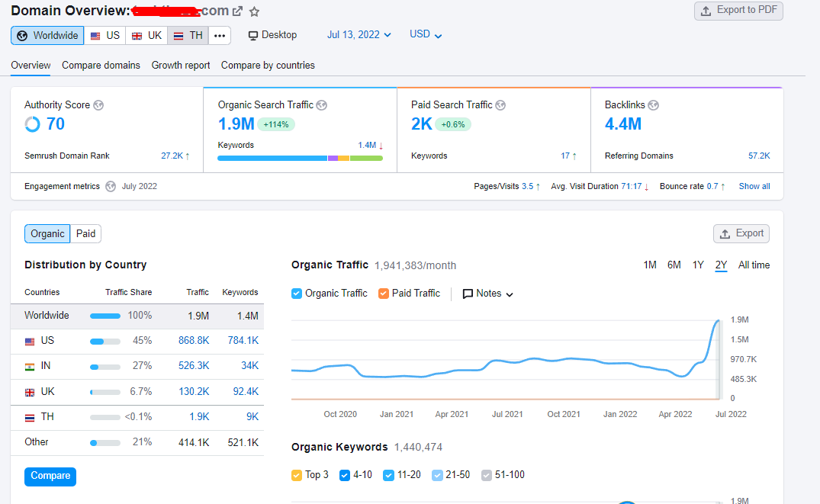
Task: Click the Authority Score globe info icon
Action: coord(98,105)
